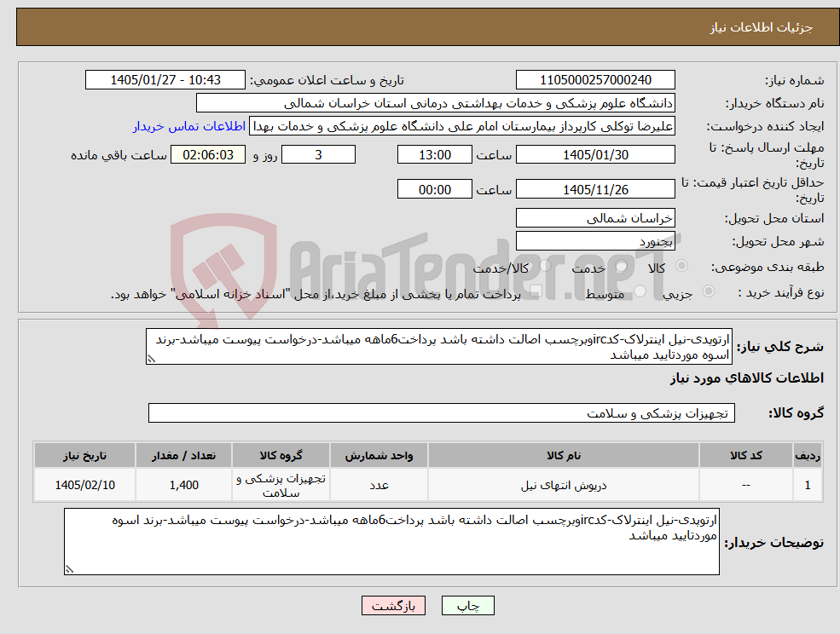840x634 pixels.
Task: Click the نوع فرآیند خرید label
Action: 781,292
